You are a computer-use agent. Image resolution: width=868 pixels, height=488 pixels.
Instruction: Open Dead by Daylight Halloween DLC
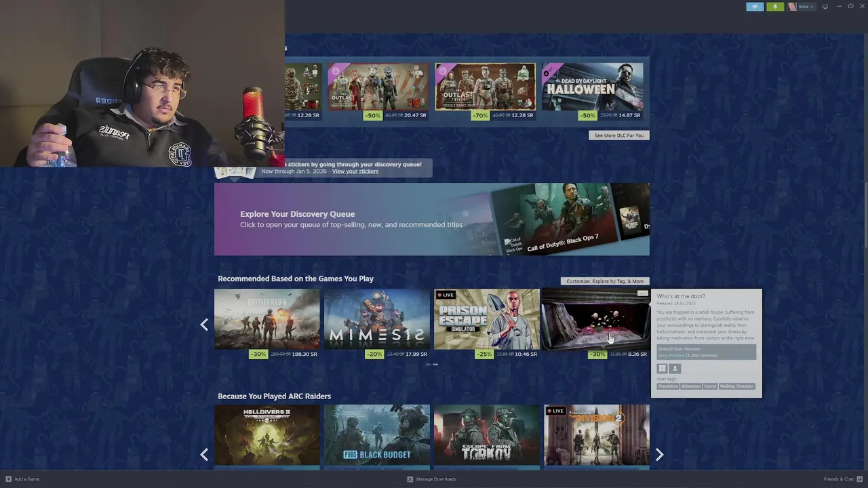[593, 86]
